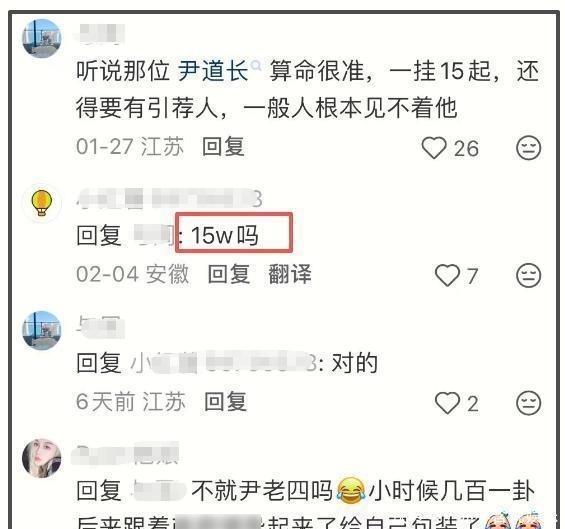Like the comment with 26 likes
The width and height of the screenshot is (565, 529).
[434, 148]
